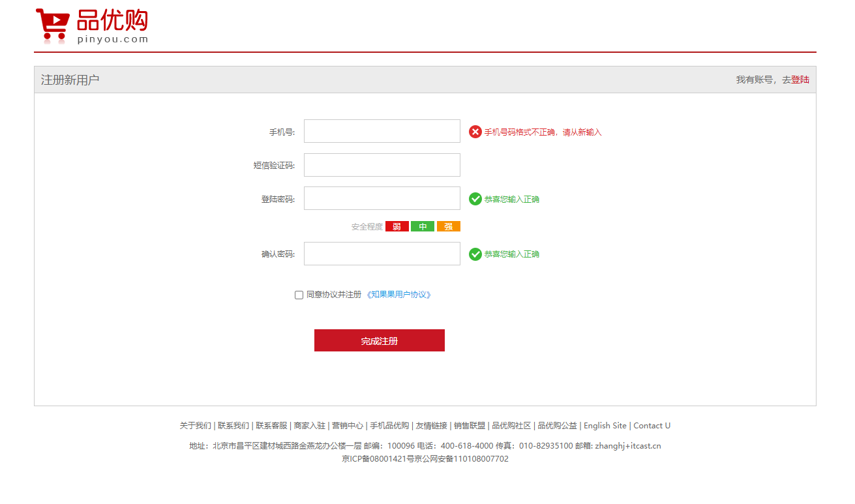Open English Site footer link

(605, 426)
